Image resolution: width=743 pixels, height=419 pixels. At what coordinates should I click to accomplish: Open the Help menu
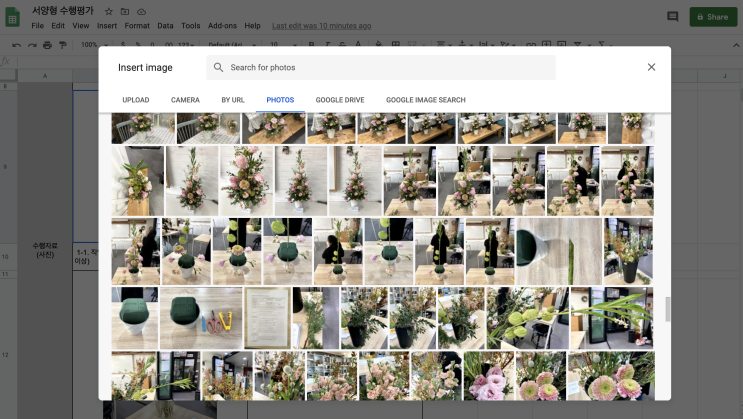pyautogui.click(x=253, y=26)
